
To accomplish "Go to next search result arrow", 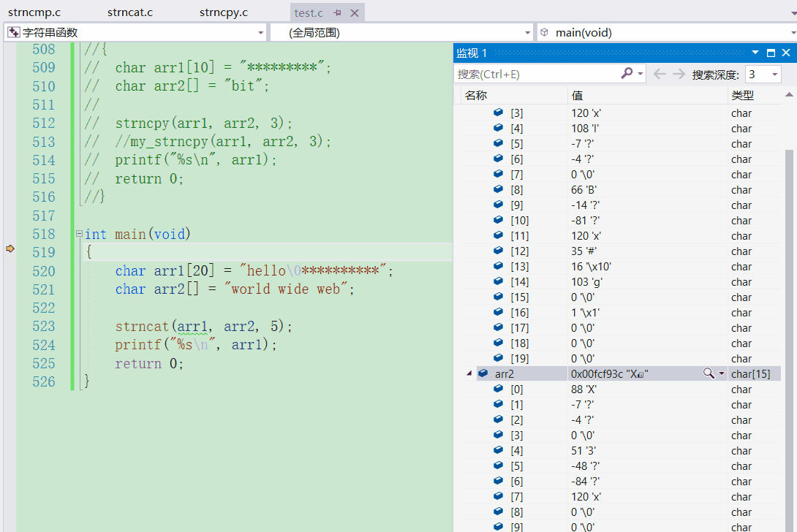I will 679,75.
